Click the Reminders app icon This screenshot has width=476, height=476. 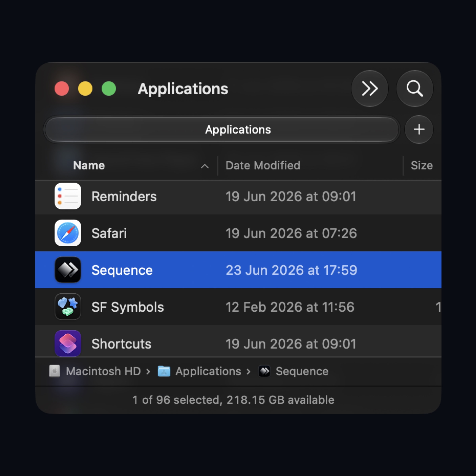tap(68, 196)
